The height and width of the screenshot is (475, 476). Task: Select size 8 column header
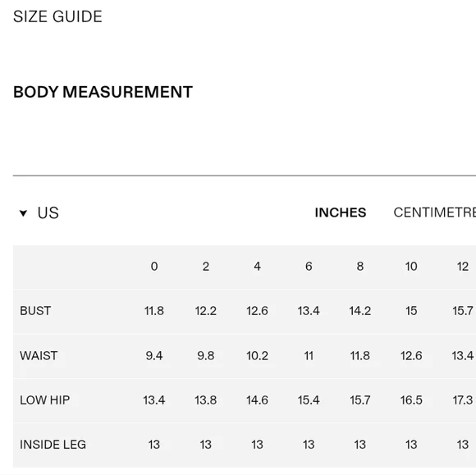point(360,267)
